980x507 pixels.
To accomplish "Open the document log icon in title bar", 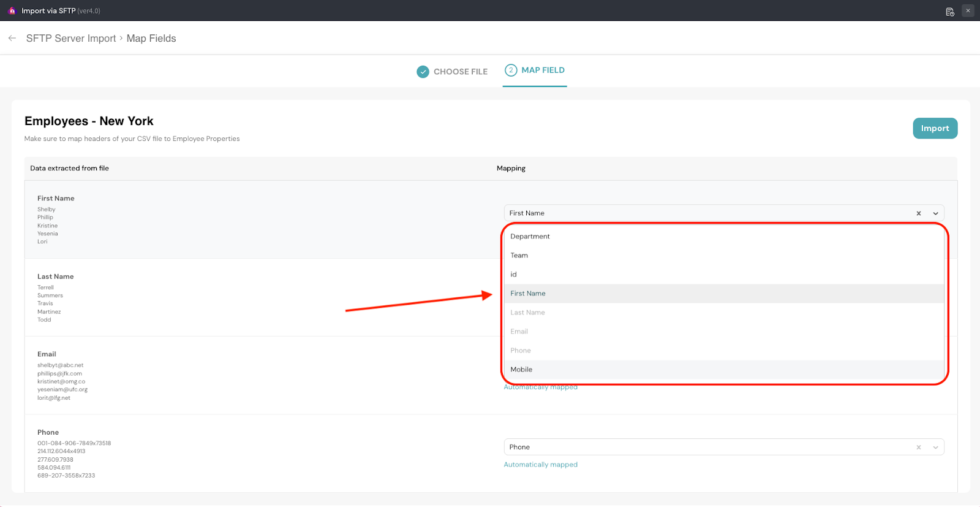I will coord(950,11).
